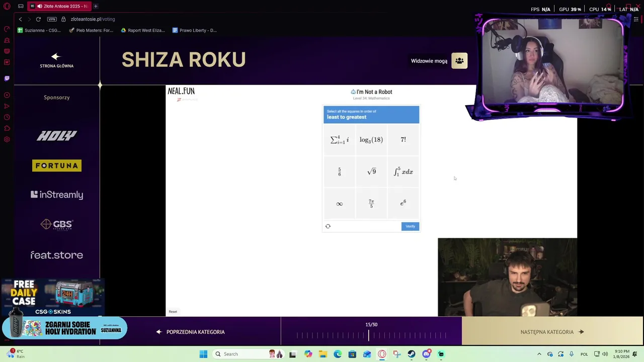Open the Prawo Liberty bookmark

[x=195, y=30]
